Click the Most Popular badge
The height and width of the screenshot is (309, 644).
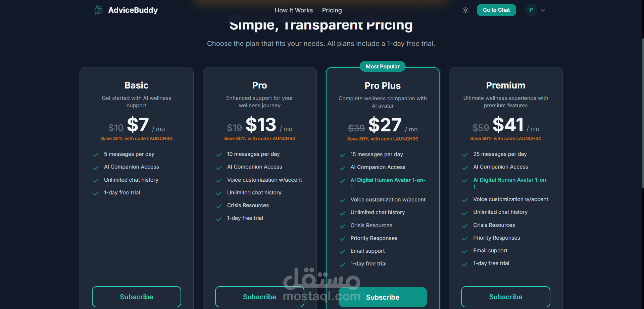click(x=383, y=66)
